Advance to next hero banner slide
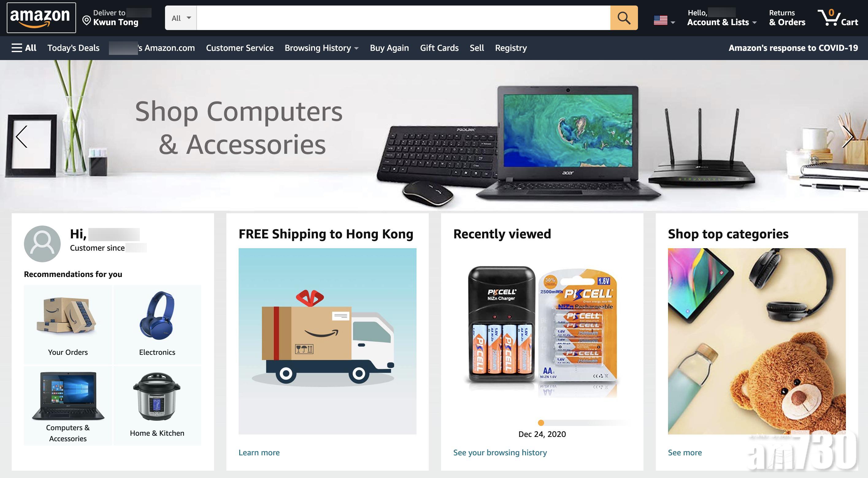The image size is (868, 478). (x=847, y=136)
